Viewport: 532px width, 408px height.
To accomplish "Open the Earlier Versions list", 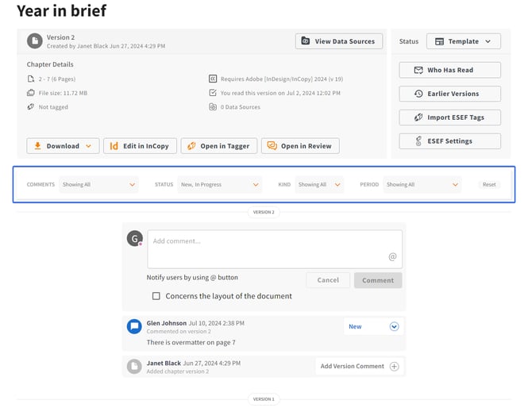I will click(x=449, y=94).
